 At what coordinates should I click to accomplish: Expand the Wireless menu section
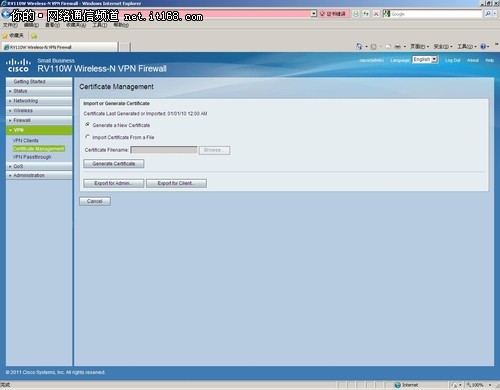click(39, 110)
